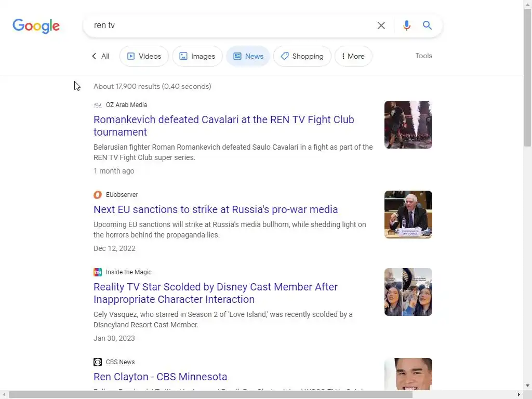
Task: Start voice search with microphone icon
Action: point(406,25)
